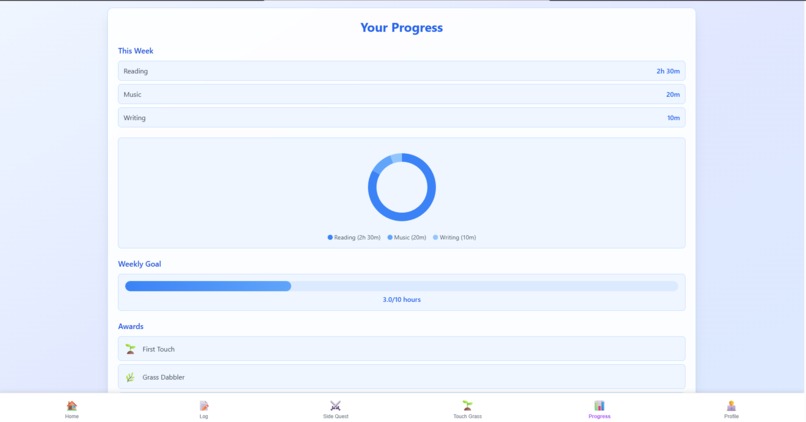
Task: Click the Log tab label
Action: click(204, 416)
